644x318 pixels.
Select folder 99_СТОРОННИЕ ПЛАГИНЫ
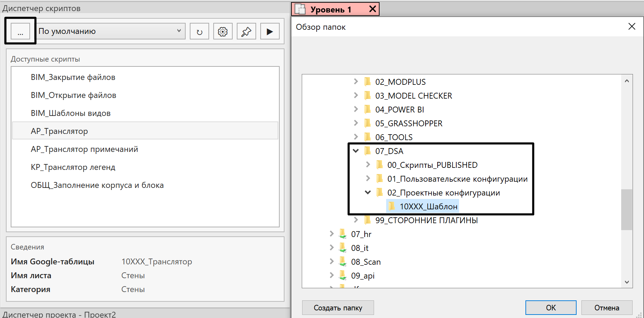coord(427,220)
